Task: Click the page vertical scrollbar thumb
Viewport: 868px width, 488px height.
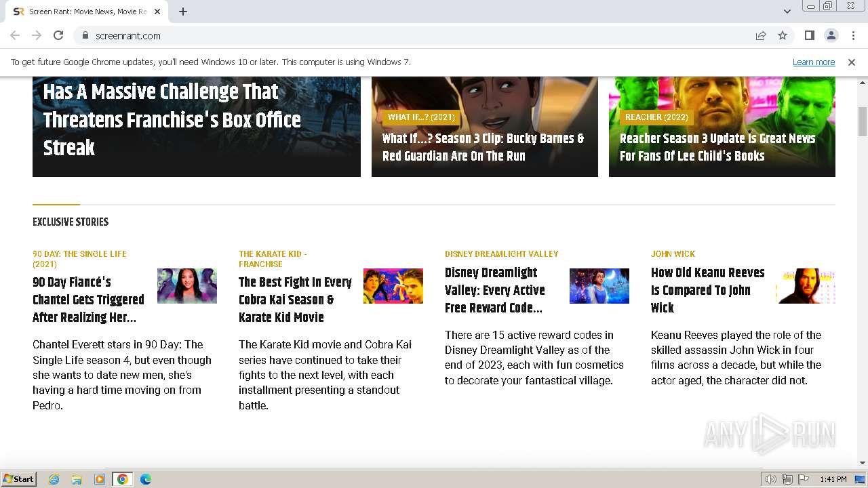Action: coord(863,122)
